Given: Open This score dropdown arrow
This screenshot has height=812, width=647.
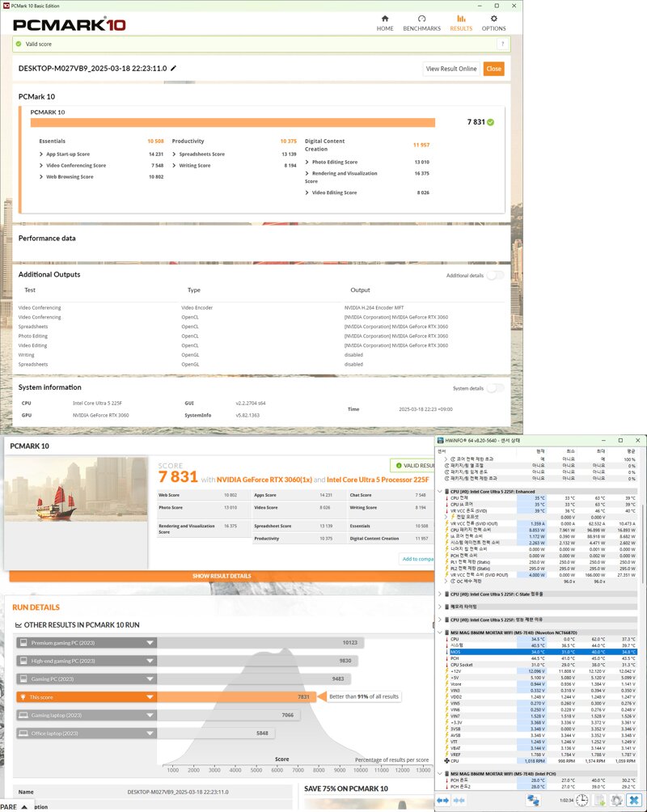Looking at the screenshot, I should [x=150, y=697].
